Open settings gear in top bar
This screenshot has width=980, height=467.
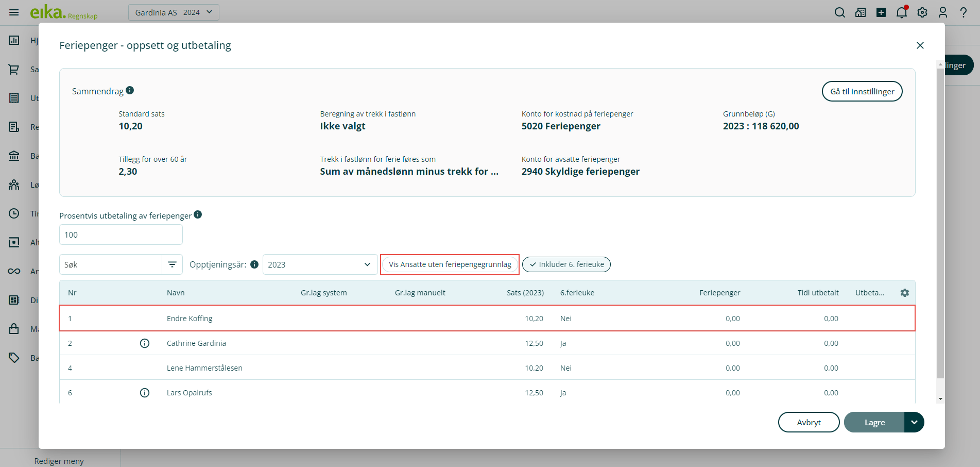click(x=922, y=12)
